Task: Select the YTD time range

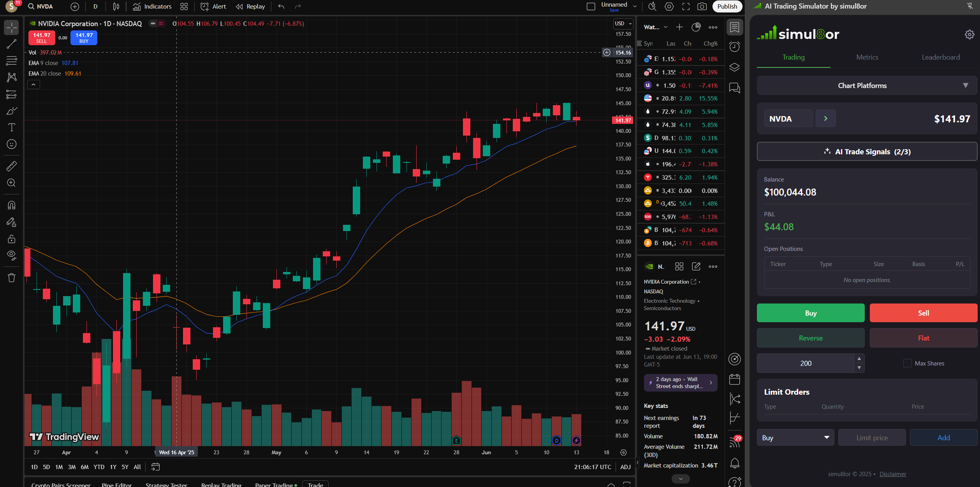Action: (99, 467)
